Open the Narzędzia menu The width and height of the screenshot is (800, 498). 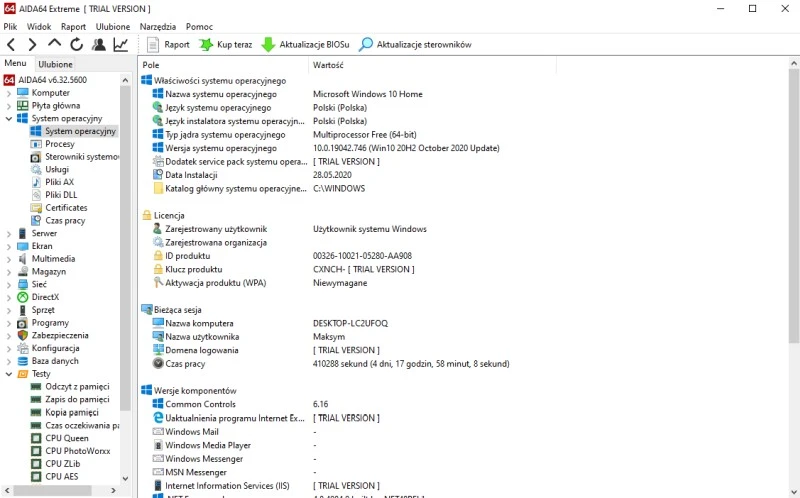[158, 26]
